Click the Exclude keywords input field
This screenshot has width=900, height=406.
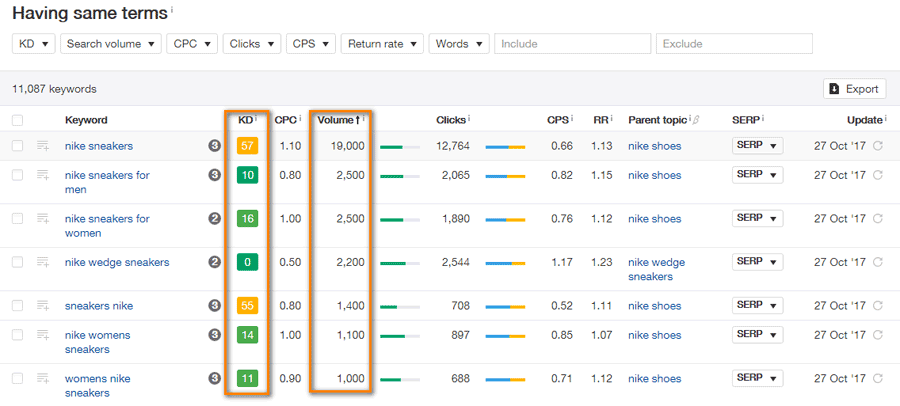tap(734, 44)
